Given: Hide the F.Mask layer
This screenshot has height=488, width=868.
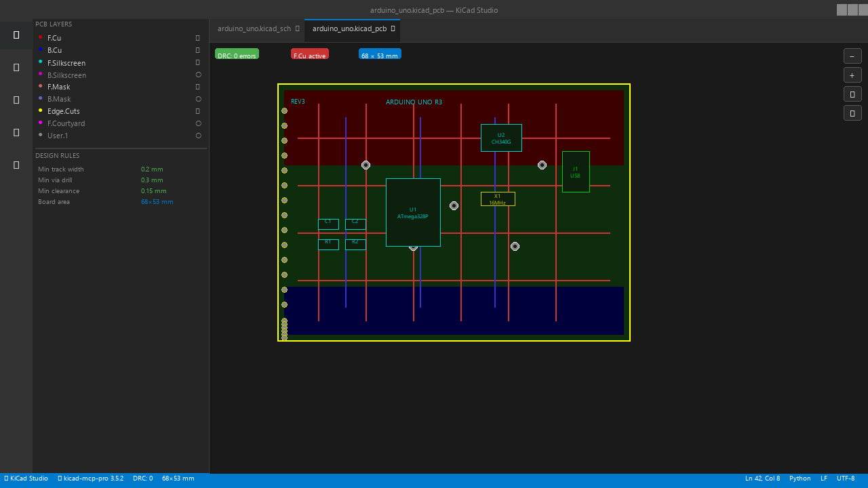Looking at the screenshot, I should pos(198,87).
